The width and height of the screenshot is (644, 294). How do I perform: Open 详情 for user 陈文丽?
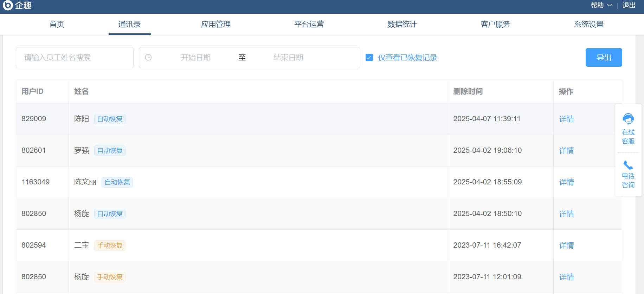coord(566,182)
